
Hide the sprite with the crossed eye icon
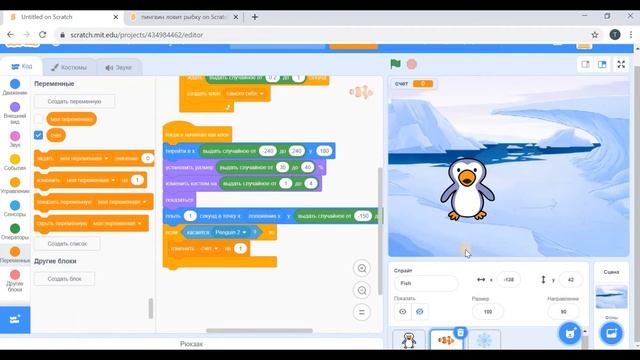pyautogui.click(x=420, y=312)
